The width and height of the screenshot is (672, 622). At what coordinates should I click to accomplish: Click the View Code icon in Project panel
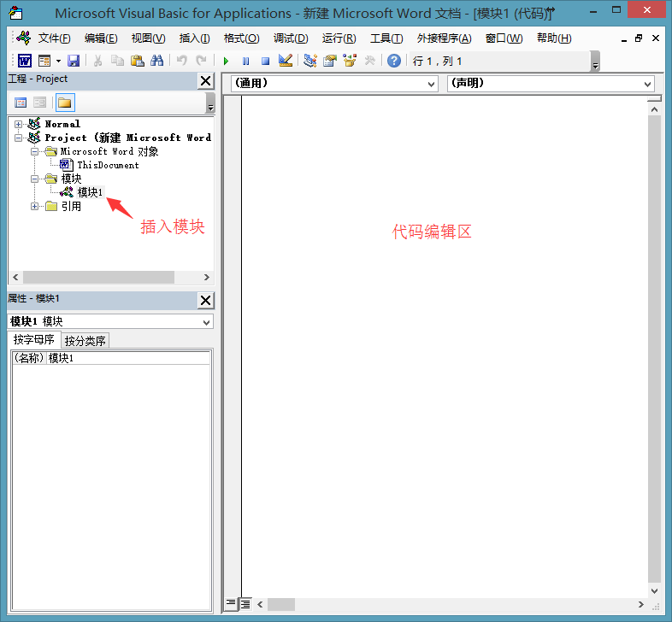(x=21, y=103)
